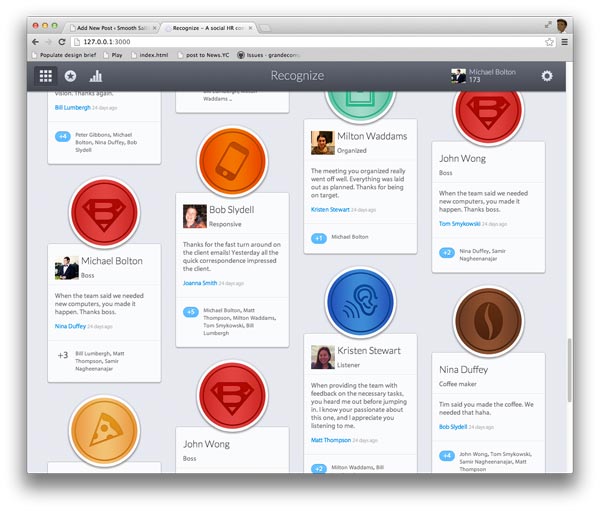
Task: Open Matt Thompson sender link
Action: (331, 440)
